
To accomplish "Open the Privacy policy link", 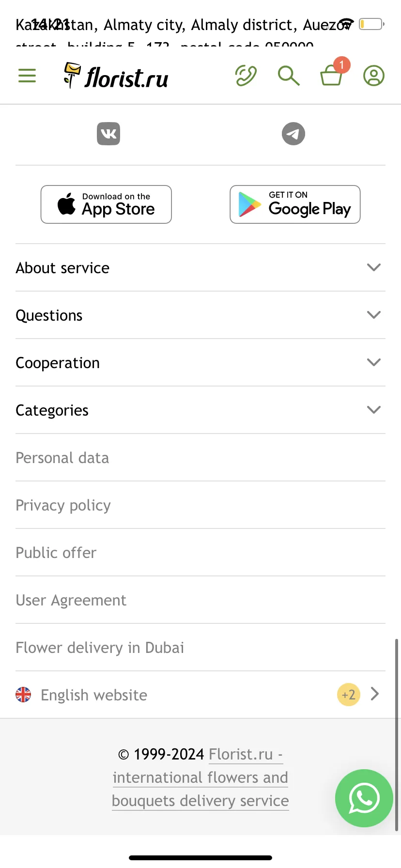I will 63,506.
